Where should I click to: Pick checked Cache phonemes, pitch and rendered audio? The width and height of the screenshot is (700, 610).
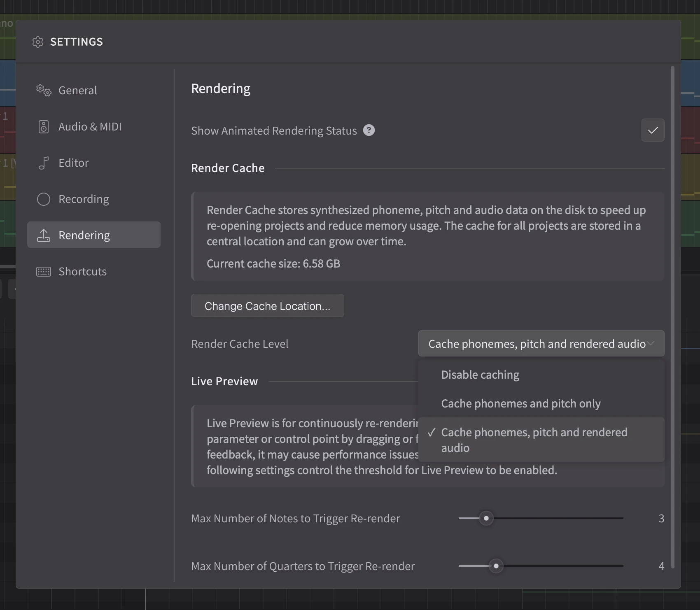[x=534, y=440]
